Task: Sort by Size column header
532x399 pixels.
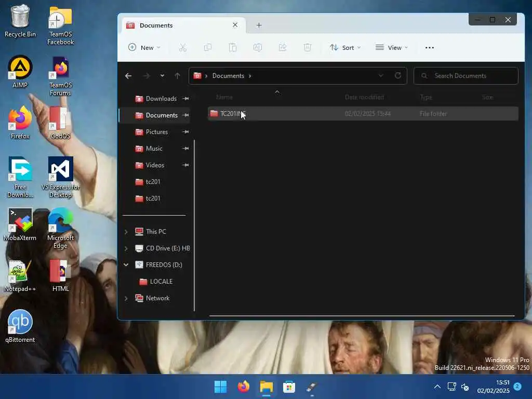Action: [x=488, y=97]
